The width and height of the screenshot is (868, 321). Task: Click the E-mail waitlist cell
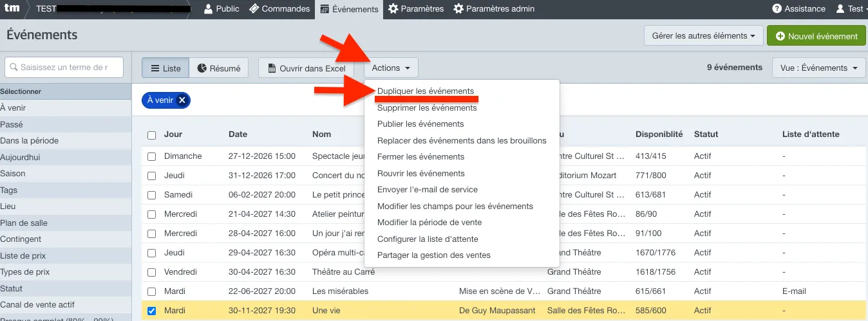pyautogui.click(x=794, y=291)
